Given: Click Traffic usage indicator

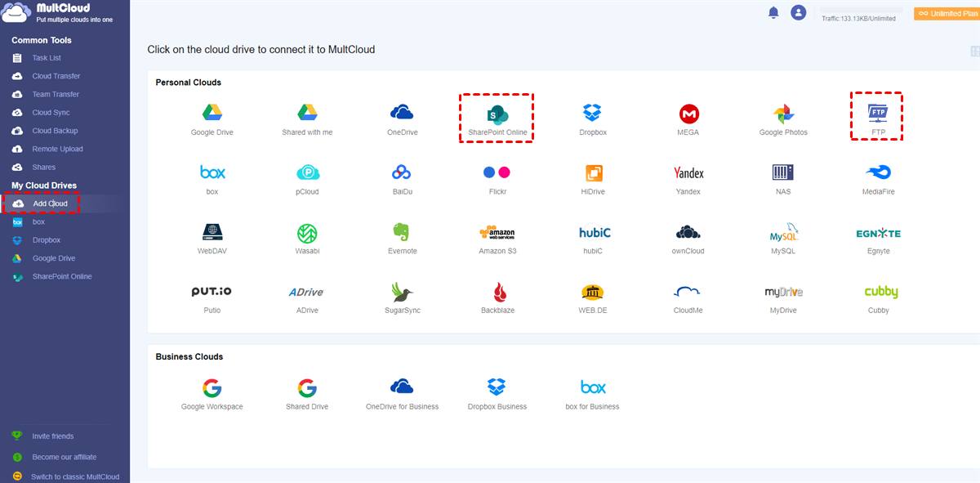Looking at the screenshot, I should [x=858, y=18].
